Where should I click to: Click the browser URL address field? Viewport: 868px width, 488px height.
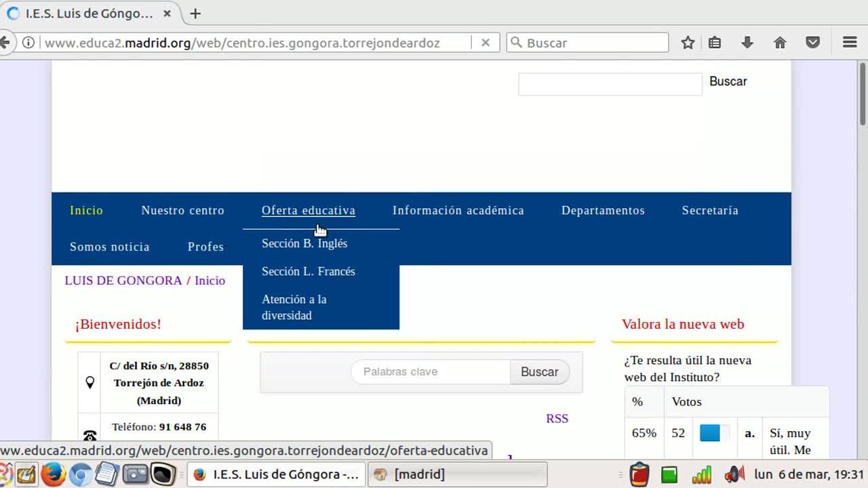point(255,43)
